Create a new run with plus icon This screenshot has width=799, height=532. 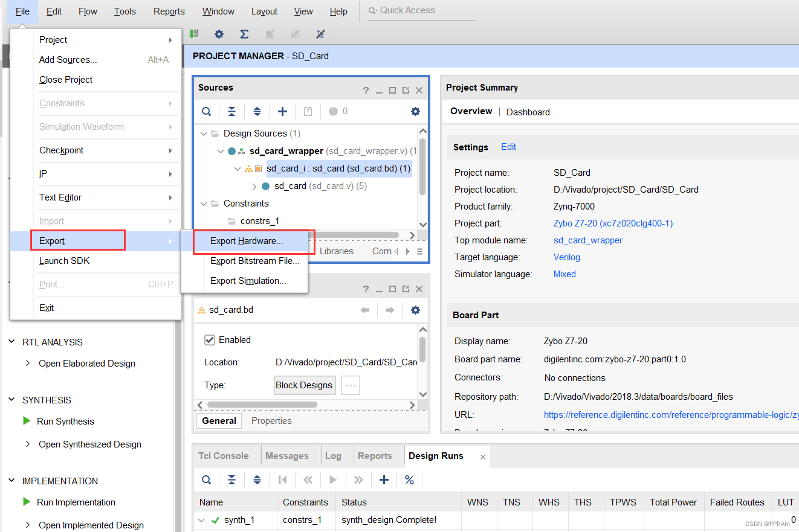point(384,480)
